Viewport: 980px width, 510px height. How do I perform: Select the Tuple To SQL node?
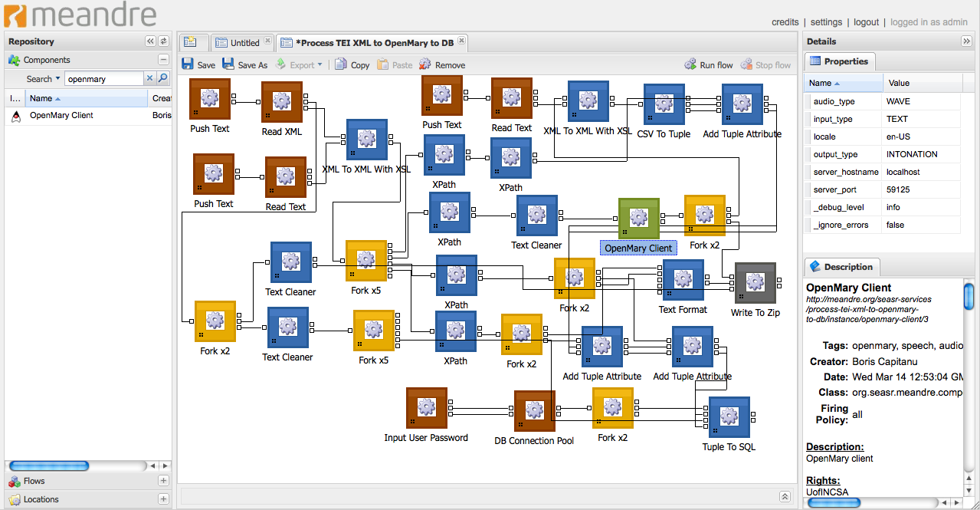click(x=729, y=417)
